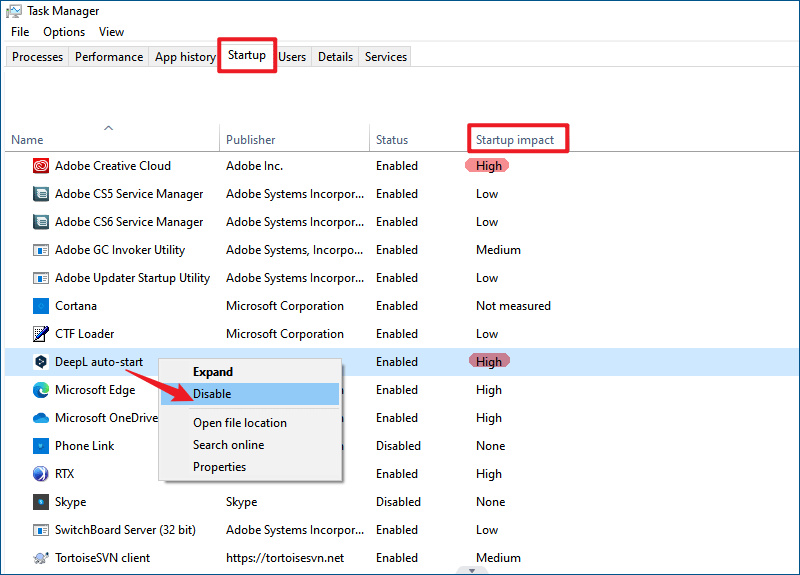Select the Startup tab
Viewport: 800px width, 575px height.
point(247,55)
